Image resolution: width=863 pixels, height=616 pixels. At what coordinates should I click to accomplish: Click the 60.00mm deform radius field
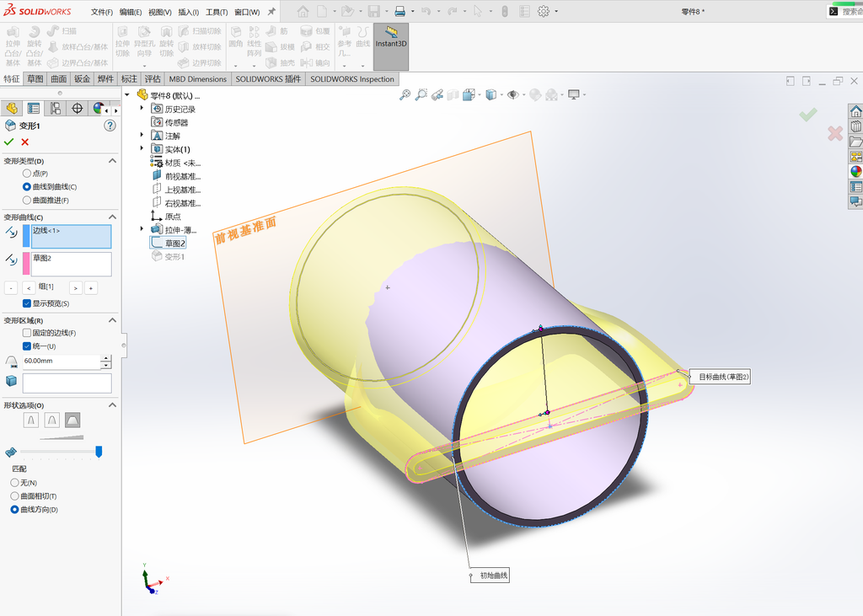click(61, 362)
